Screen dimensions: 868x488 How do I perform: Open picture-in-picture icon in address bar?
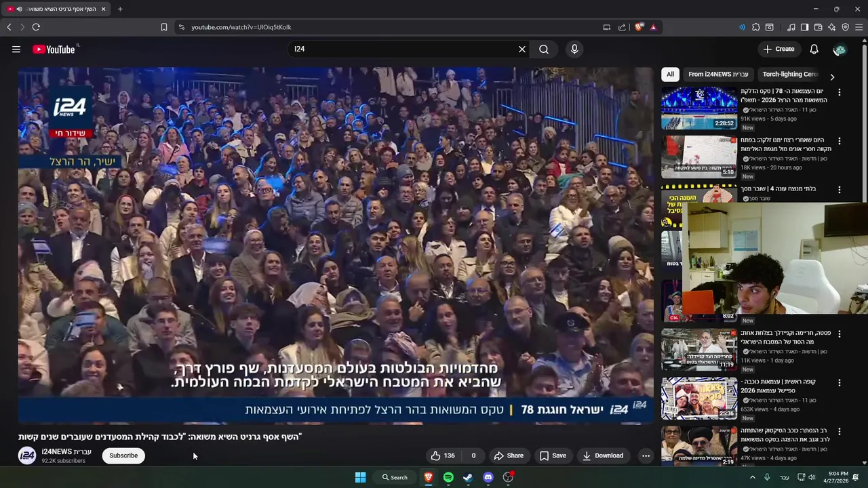607,27
